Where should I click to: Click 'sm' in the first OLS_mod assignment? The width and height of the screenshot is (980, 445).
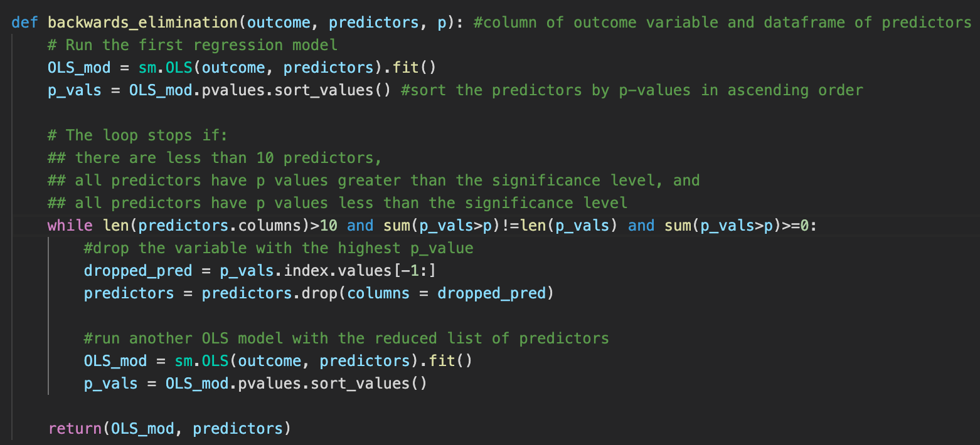tap(147, 68)
